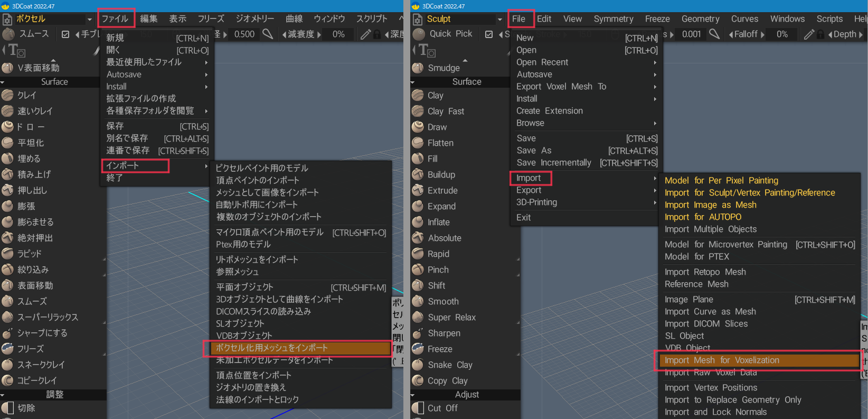The image size is (868, 419).
Task: Expand the Open Recent submenu
Action: (586, 62)
